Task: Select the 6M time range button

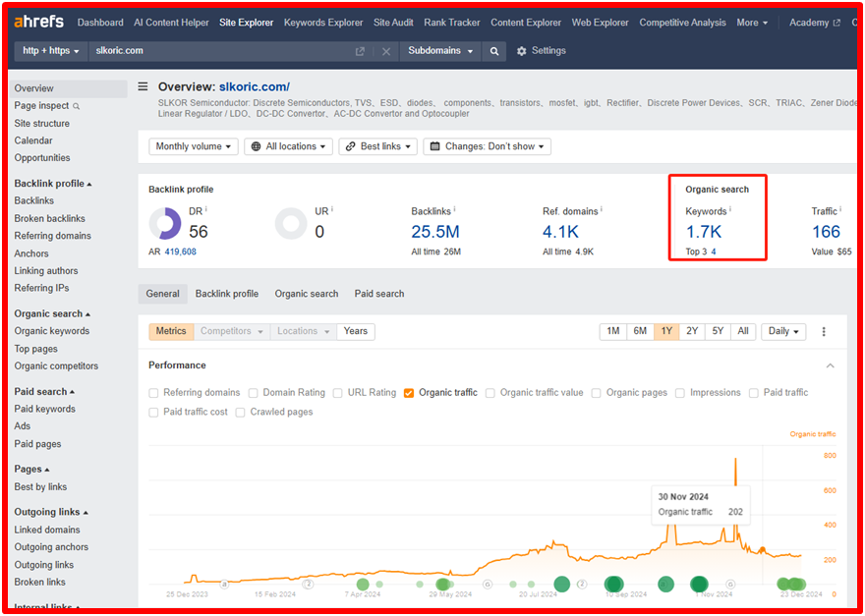Action: (x=640, y=331)
